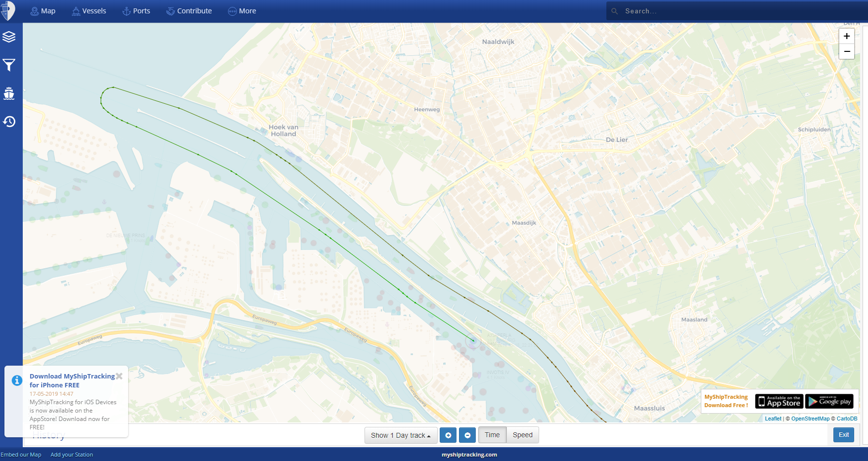Close the iPhone download notification

119,376
